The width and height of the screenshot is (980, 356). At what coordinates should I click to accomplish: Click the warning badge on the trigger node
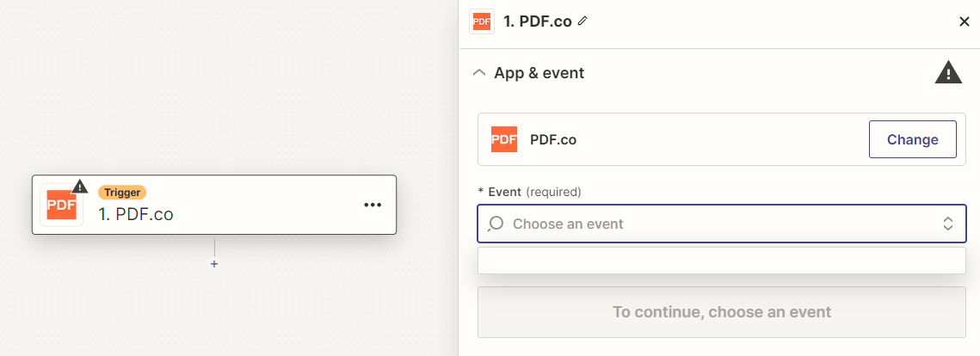[x=80, y=186]
